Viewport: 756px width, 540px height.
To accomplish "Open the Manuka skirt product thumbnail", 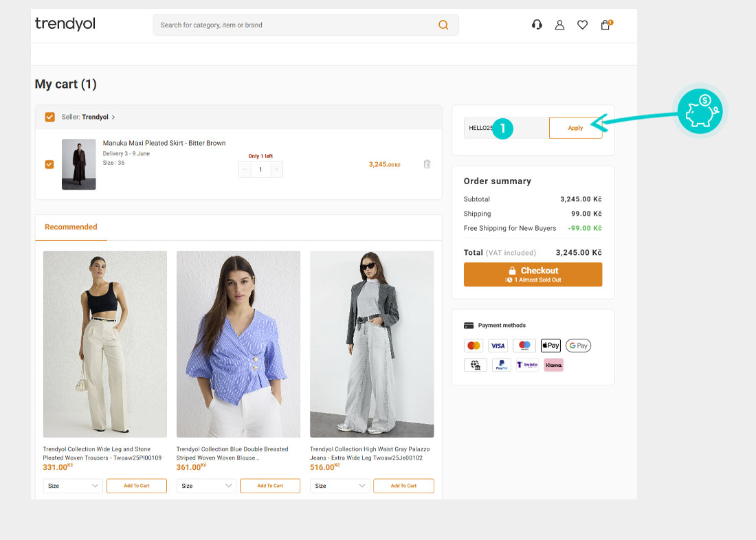I will [x=78, y=164].
